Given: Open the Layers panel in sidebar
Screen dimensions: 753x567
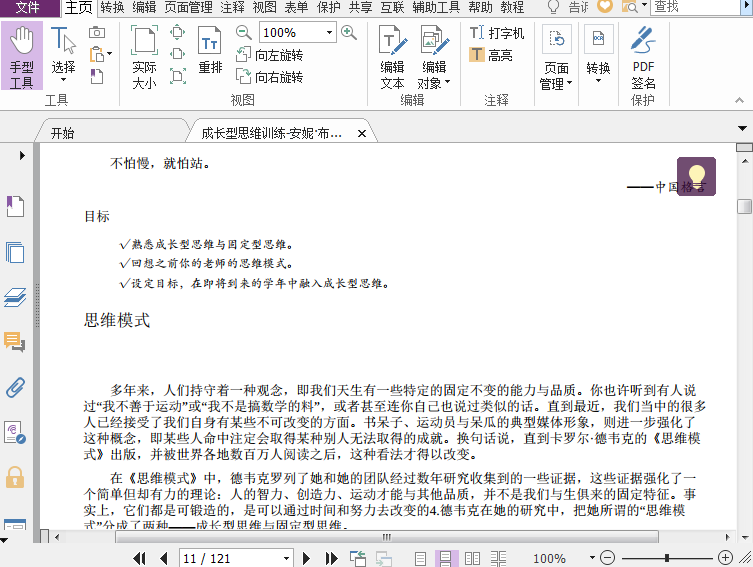Looking at the screenshot, I should pos(15,297).
